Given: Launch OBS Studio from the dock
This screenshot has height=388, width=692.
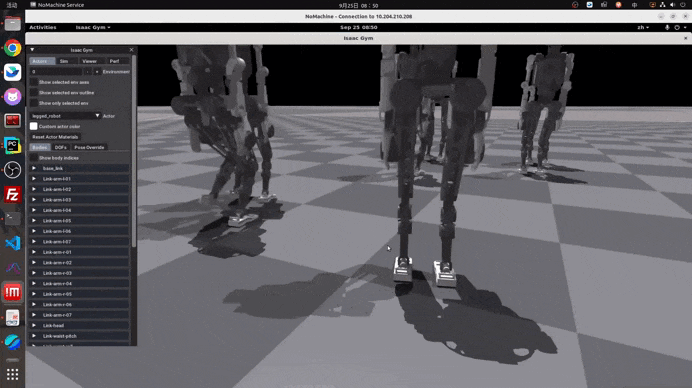Looking at the screenshot, I should (x=12, y=170).
